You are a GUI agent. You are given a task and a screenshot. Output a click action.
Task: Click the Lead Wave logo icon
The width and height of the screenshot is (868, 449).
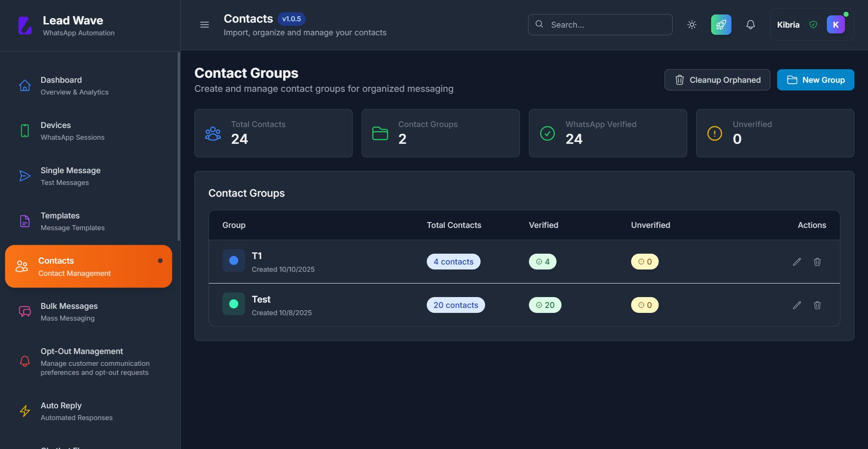click(25, 25)
